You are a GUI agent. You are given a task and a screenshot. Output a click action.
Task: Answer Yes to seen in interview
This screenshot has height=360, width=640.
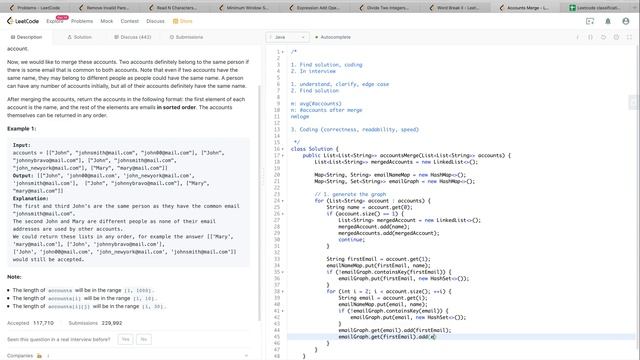coord(125,340)
